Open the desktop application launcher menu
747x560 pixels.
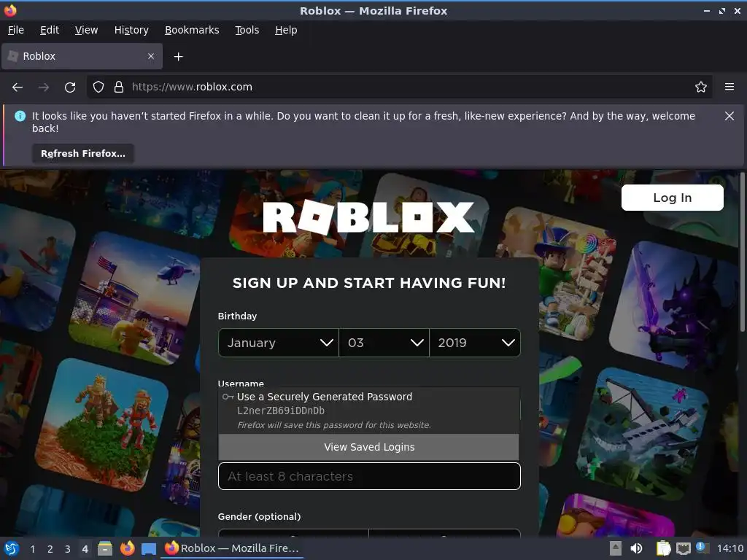[x=11, y=548]
